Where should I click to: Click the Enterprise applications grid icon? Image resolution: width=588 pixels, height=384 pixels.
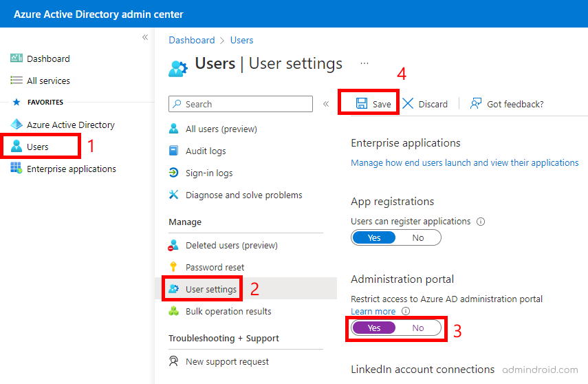coord(16,168)
